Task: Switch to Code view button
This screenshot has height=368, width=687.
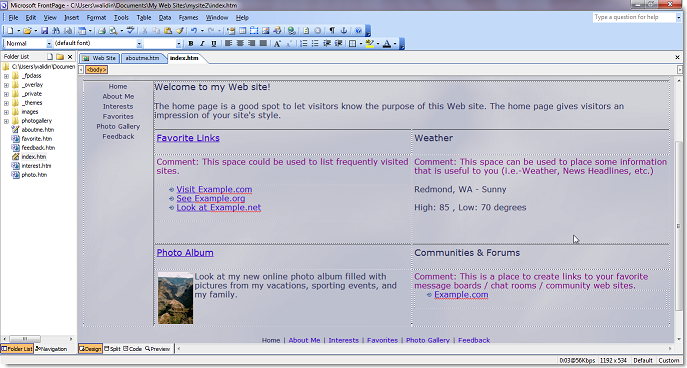Action: click(x=133, y=349)
